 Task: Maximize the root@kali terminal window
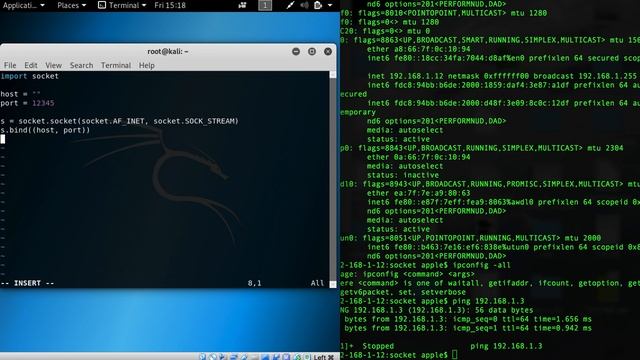click(x=312, y=51)
